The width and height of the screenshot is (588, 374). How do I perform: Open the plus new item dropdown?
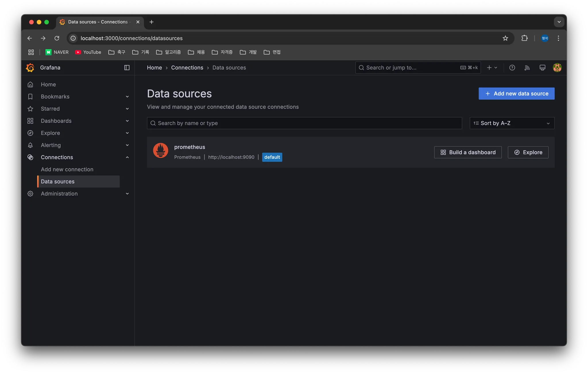[492, 68]
